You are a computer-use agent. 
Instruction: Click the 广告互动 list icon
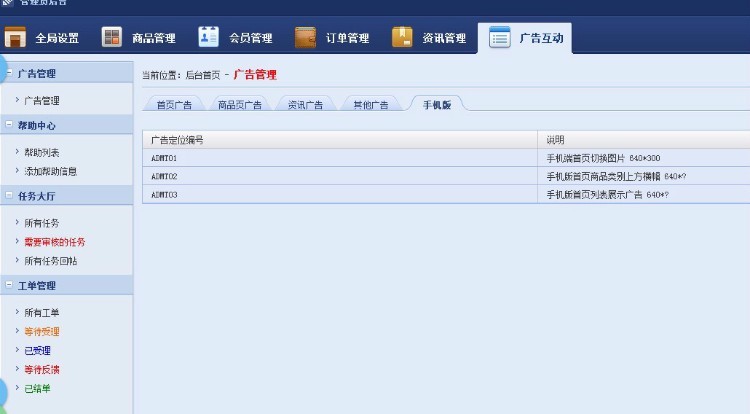point(499,37)
